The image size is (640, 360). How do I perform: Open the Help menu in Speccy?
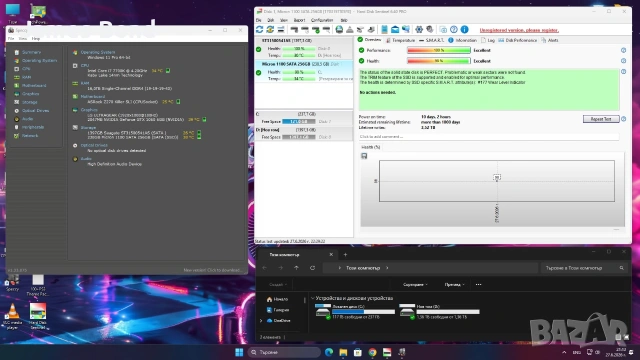(x=36, y=39)
